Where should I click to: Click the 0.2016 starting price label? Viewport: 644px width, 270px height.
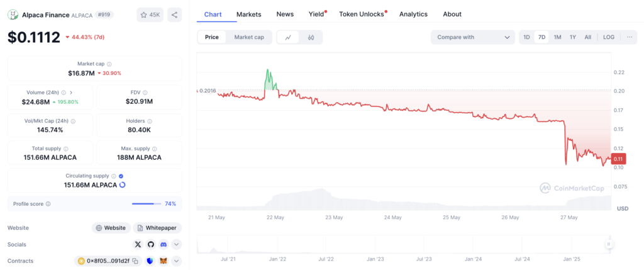[206, 91]
